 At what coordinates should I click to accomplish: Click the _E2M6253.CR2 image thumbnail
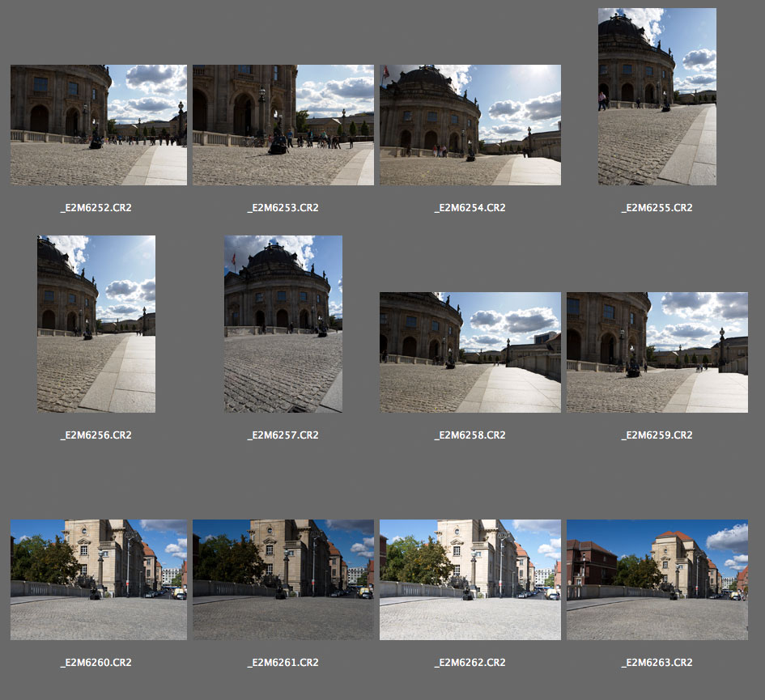point(283,125)
